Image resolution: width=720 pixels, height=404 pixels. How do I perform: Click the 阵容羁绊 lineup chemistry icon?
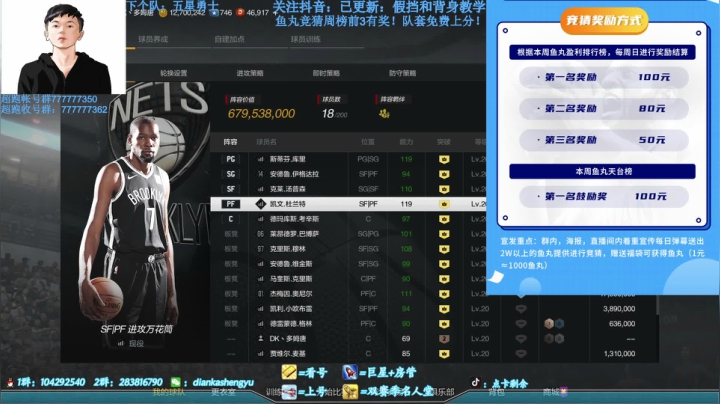[x=384, y=113]
